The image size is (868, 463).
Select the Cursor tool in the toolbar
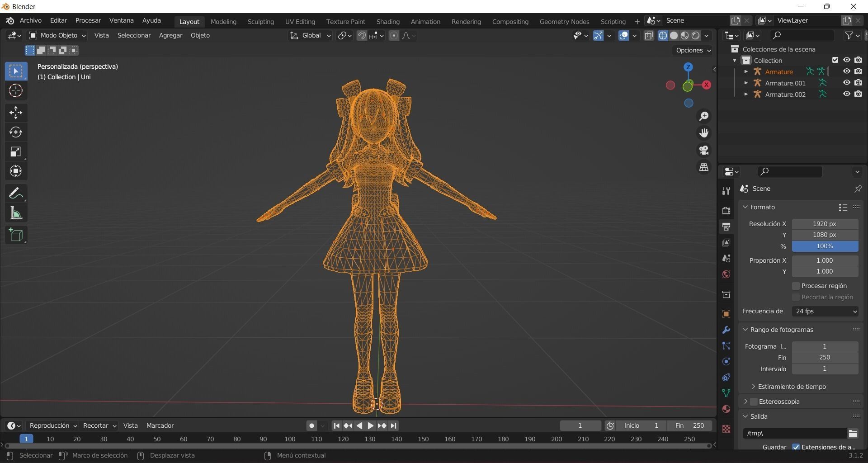[x=16, y=91]
